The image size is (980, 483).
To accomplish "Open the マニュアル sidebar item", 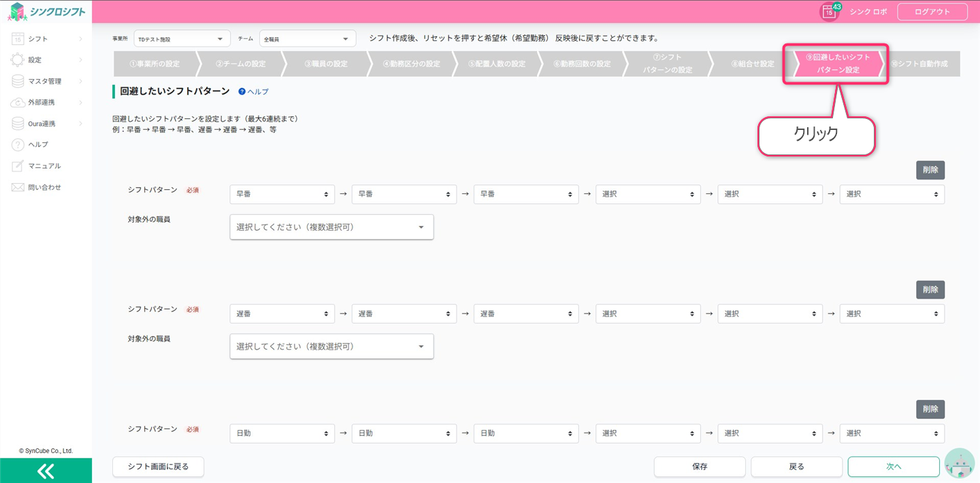I will point(44,166).
